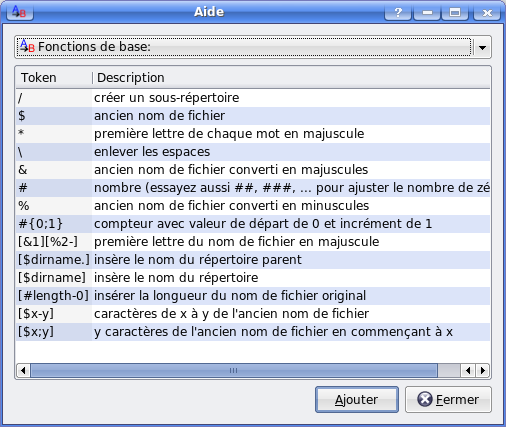This screenshot has height=427, width=506.
Task: Click the Ajouter button
Action: pos(357,399)
